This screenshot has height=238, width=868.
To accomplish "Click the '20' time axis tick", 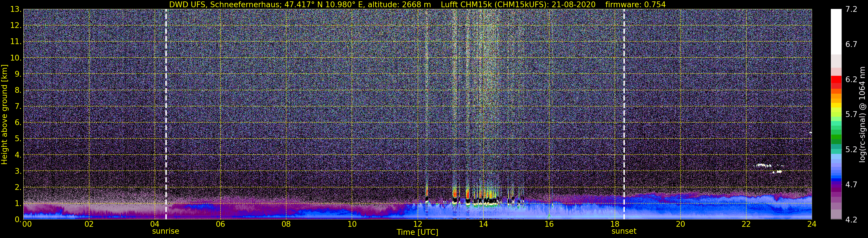I will tap(680, 224).
